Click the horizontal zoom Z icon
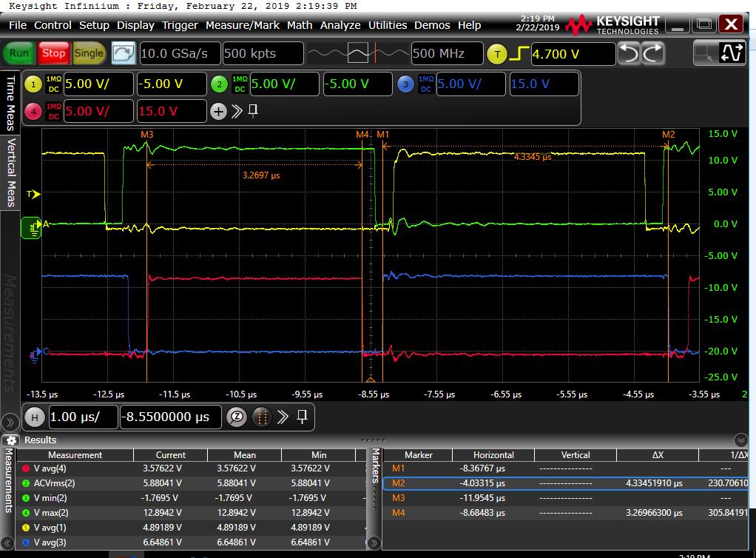This screenshot has height=558, width=756. point(237,417)
